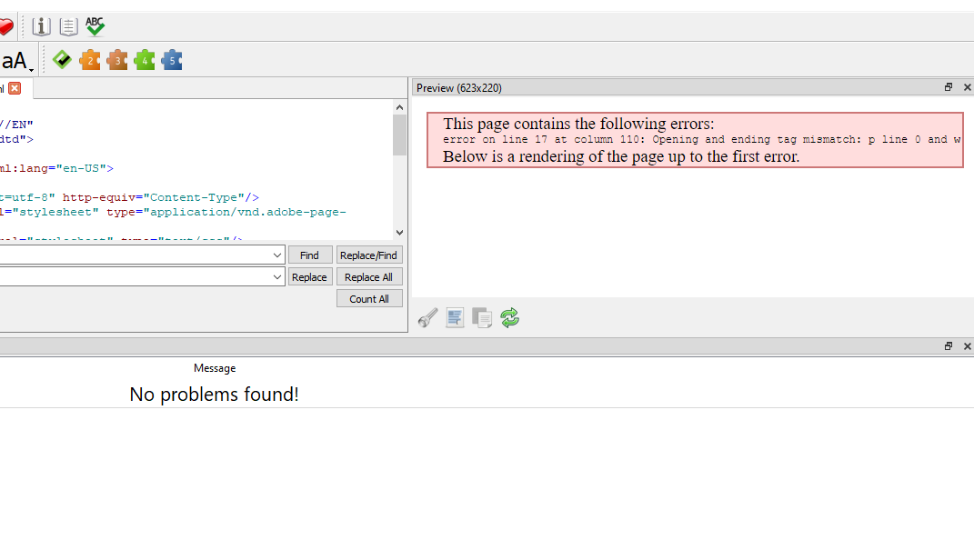The width and height of the screenshot is (974, 560).
Task: Click the Preview select-all icon
Action: point(455,318)
